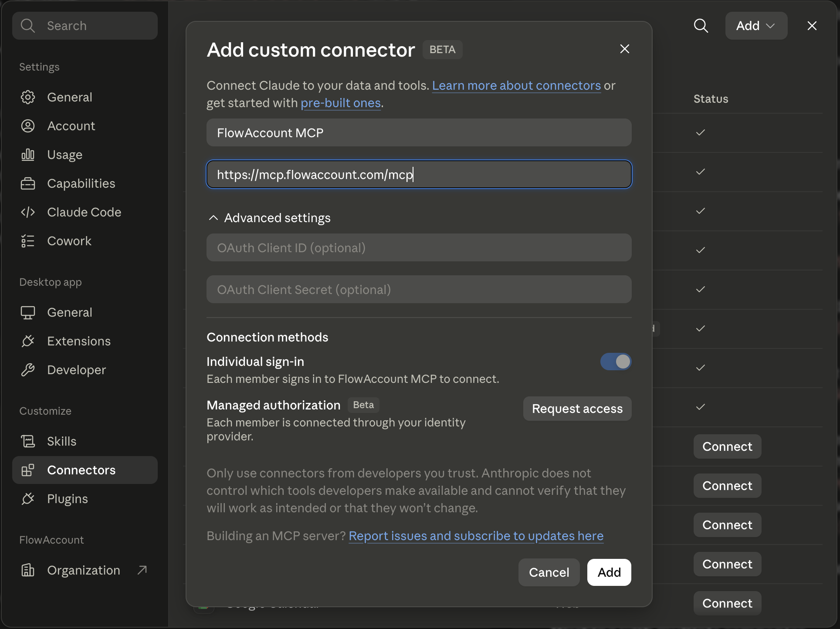Click Request access for Managed authorization

[577, 409]
